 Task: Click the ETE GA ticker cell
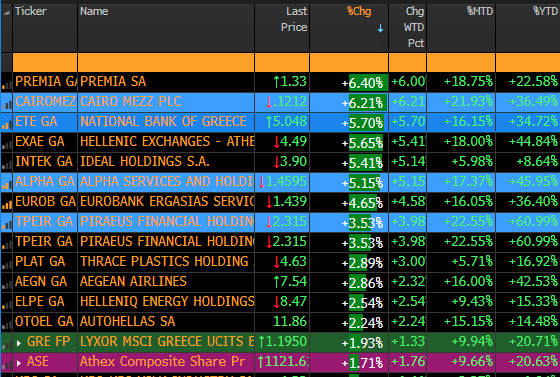45,122
